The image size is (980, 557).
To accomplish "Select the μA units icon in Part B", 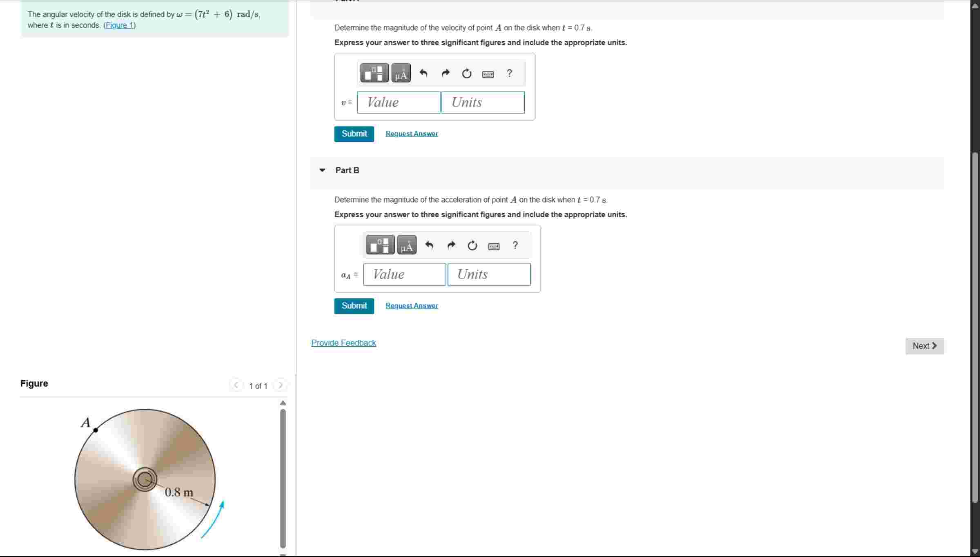I will pyautogui.click(x=406, y=245).
